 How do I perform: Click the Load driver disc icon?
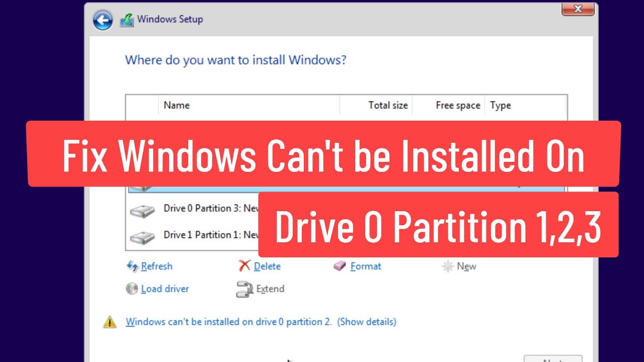pyautogui.click(x=132, y=289)
